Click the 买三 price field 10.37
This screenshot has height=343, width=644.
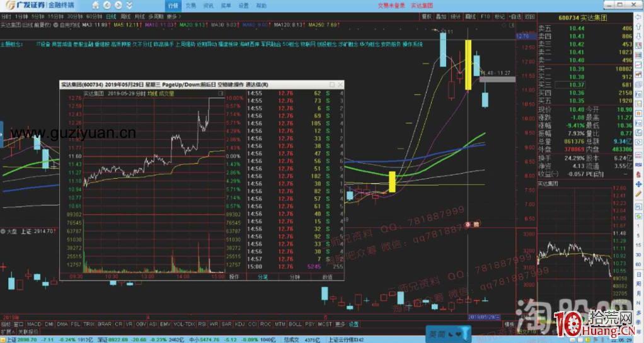coord(577,85)
